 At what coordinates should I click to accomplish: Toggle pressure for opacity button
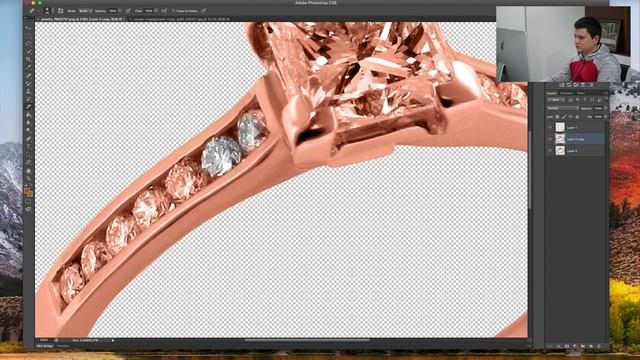[x=128, y=11]
